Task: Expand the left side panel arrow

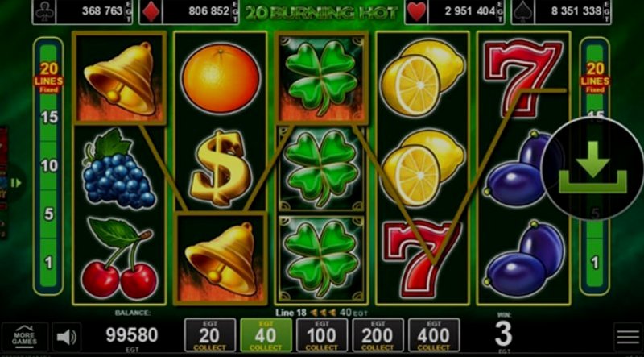Action: 15,183
